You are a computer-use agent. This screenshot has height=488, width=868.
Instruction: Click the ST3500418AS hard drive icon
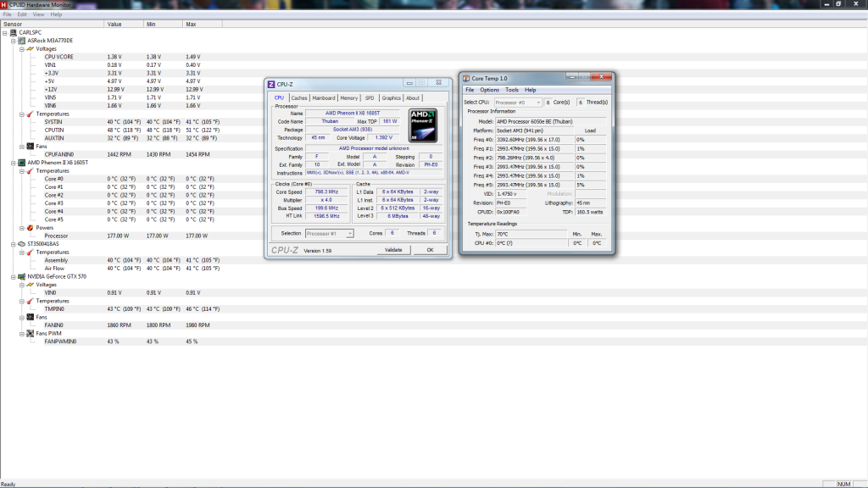click(x=22, y=244)
